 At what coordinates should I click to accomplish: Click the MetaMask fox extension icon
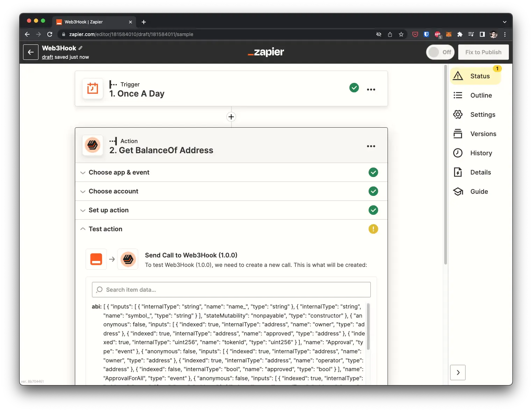pyautogui.click(x=449, y=34)
